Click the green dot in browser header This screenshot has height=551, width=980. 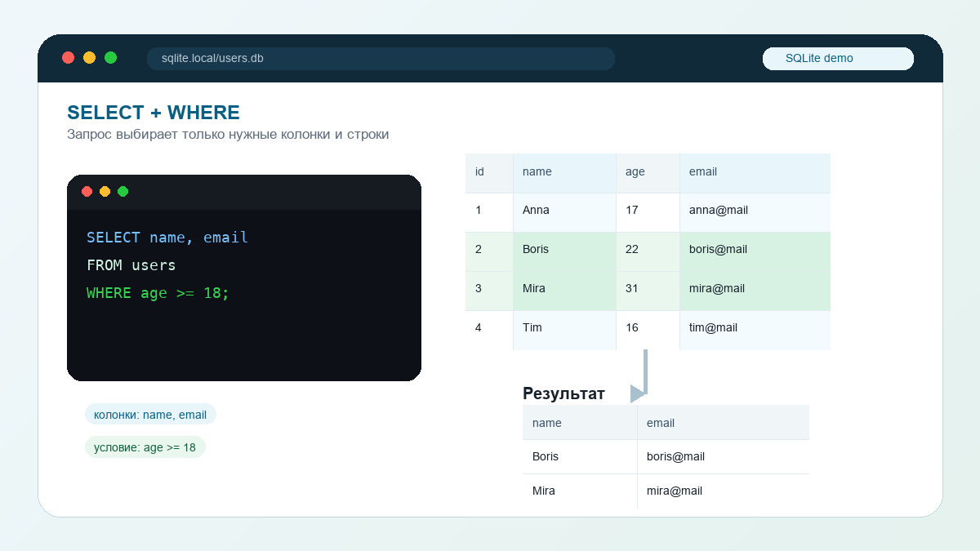(x=111, y=58)
